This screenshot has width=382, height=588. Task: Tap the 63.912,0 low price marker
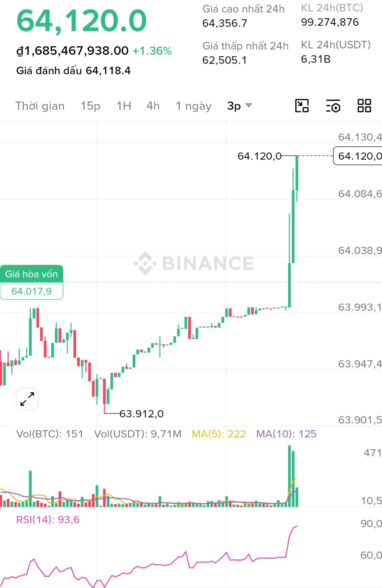(141, 414)
